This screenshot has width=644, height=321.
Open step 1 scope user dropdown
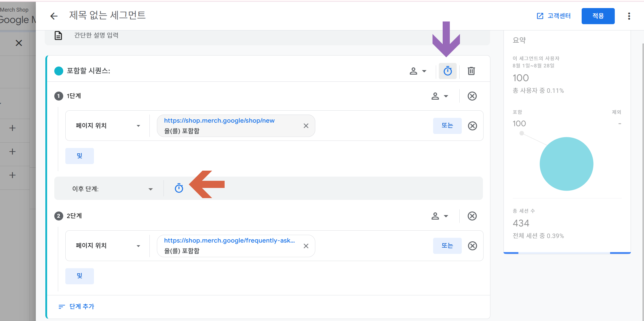(440, 96)
